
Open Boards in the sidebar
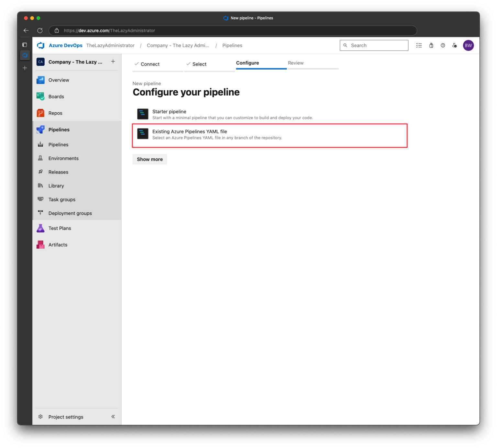click(77, 96)
